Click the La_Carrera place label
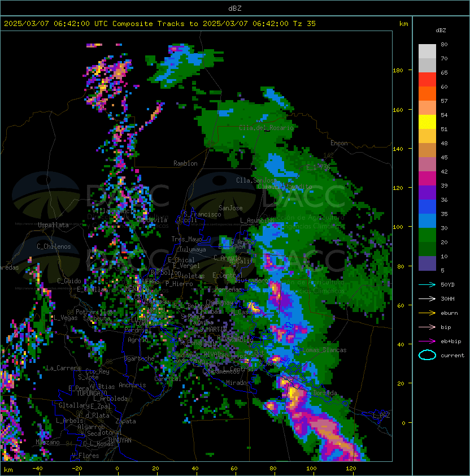470x476 pixels. [x=63, y=368]
